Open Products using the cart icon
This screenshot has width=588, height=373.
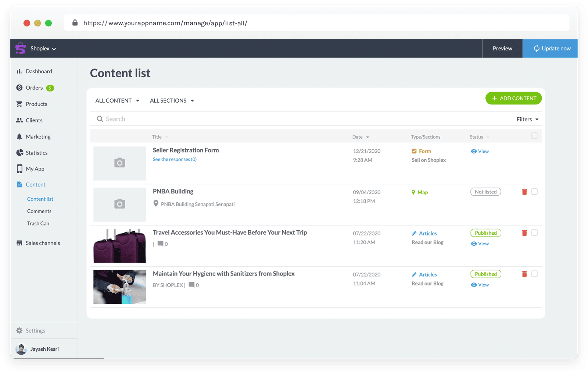[x=19, y=104]
